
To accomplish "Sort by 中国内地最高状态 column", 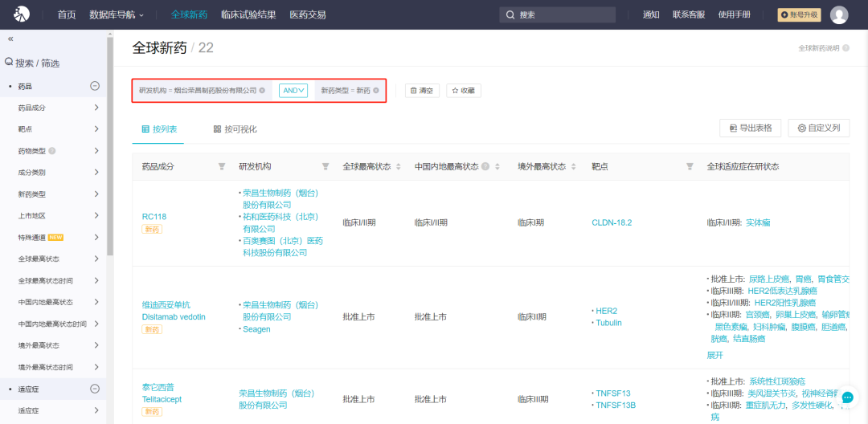I will pyautogui.click(x=497, y=166).
